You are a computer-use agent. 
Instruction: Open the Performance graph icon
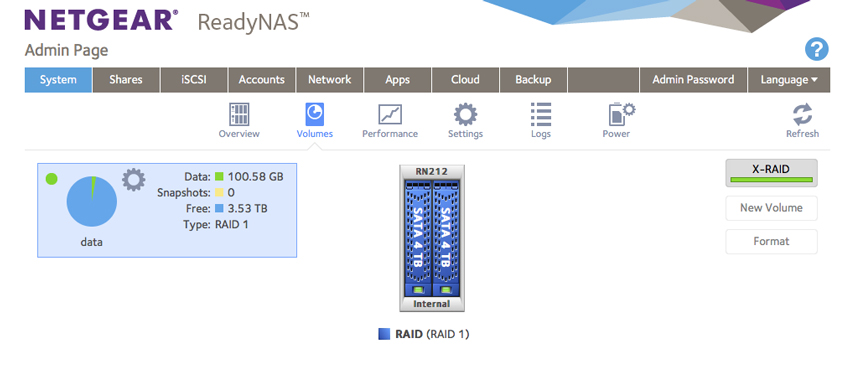[x=390, y=115]
